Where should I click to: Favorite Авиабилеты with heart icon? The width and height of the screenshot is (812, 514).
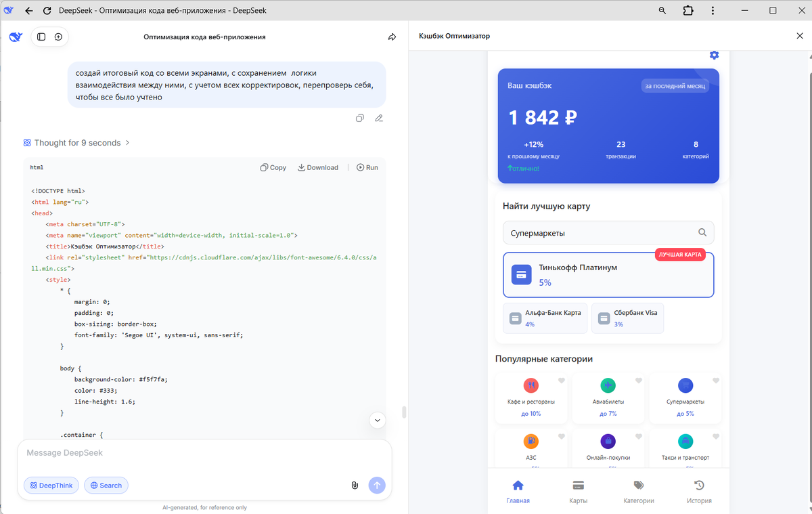coord(638,381)
